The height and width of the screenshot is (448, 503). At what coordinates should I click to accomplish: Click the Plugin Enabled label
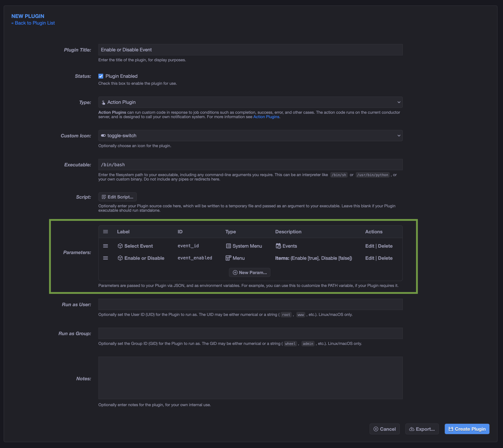pos(122,76)
